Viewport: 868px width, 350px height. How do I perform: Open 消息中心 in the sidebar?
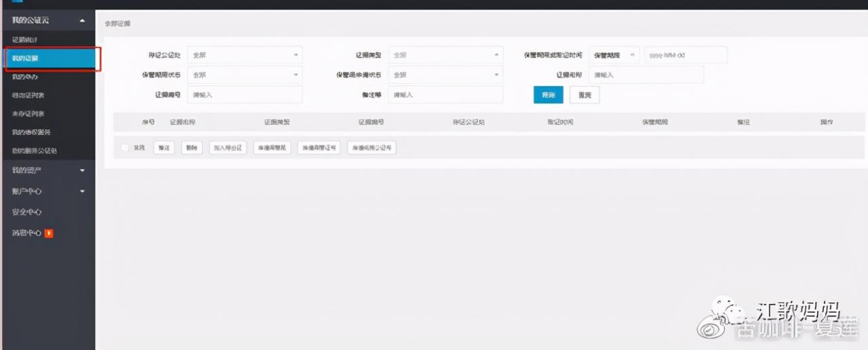click(27, 233)
